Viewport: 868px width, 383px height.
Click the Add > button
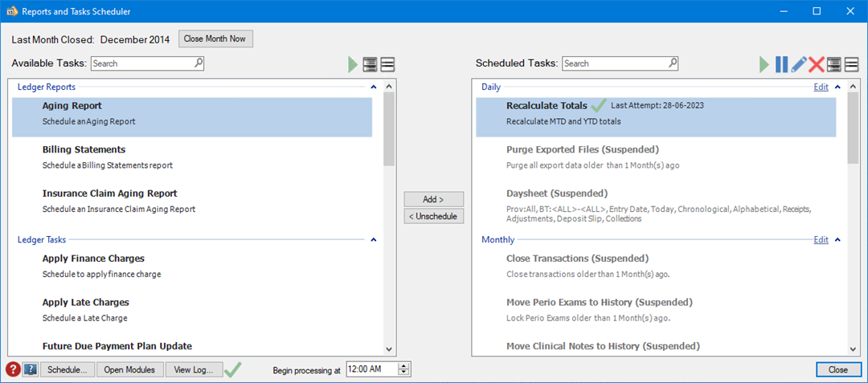click(434, 199)
